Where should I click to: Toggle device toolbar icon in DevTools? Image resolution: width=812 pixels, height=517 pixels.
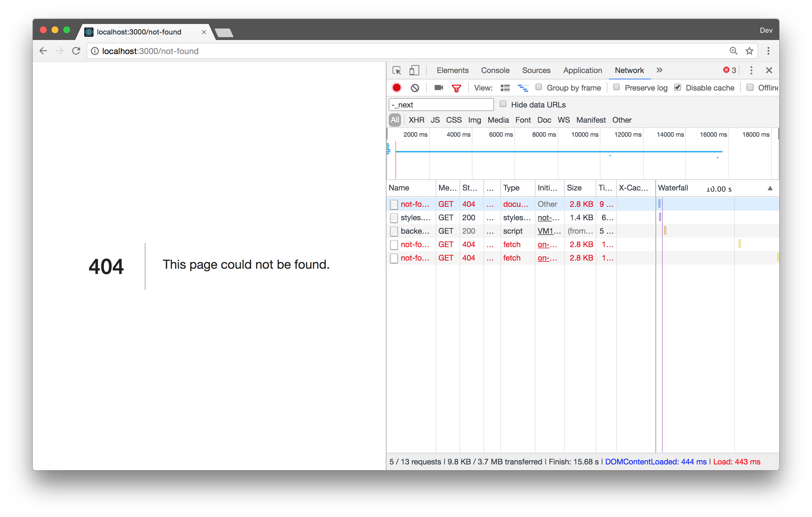(414, 70)
